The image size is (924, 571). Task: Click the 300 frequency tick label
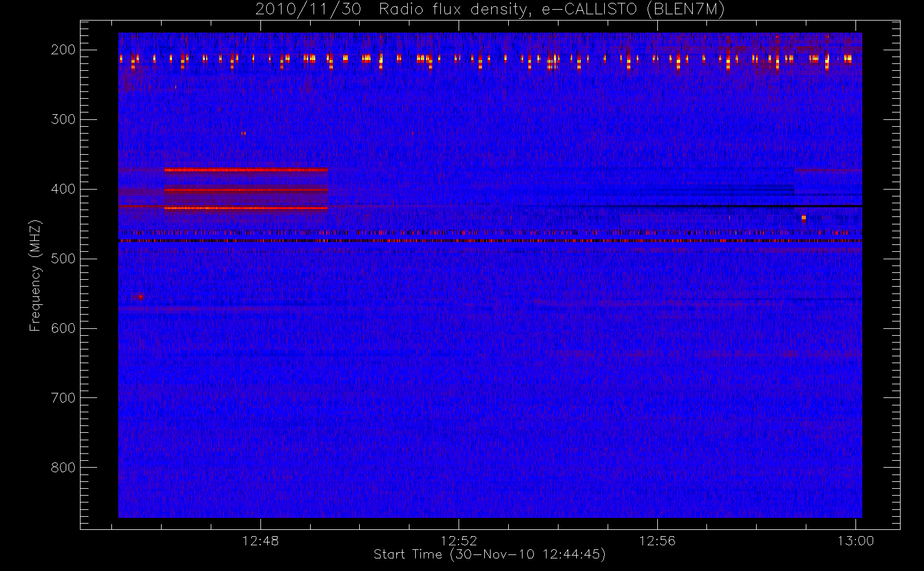coord(63,119)
